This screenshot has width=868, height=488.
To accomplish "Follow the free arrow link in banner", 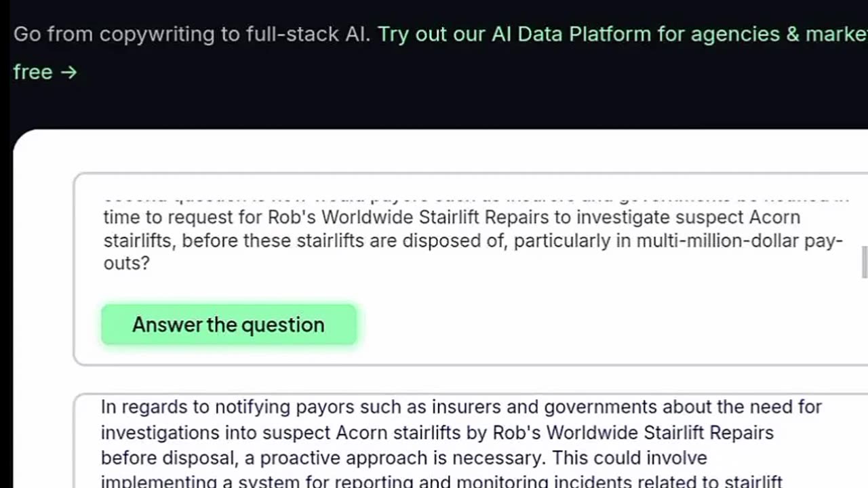I will coord(45,71).
